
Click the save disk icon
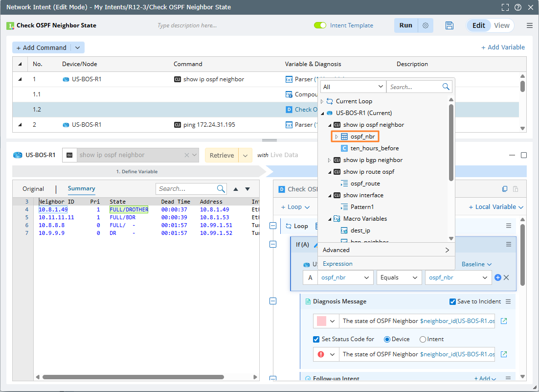click(449, 25)
